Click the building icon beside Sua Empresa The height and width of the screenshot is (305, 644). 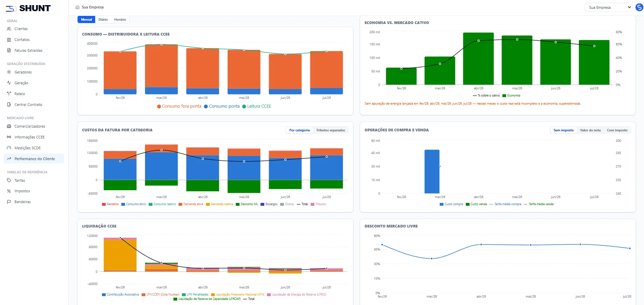click(x=77, y=7)
